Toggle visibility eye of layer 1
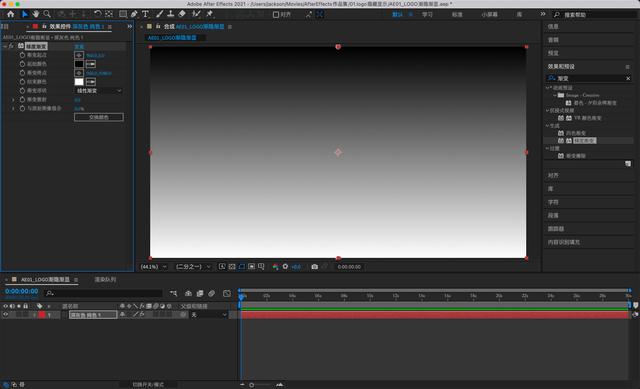Viewport: 640px width, 389px height. point(6,315)
